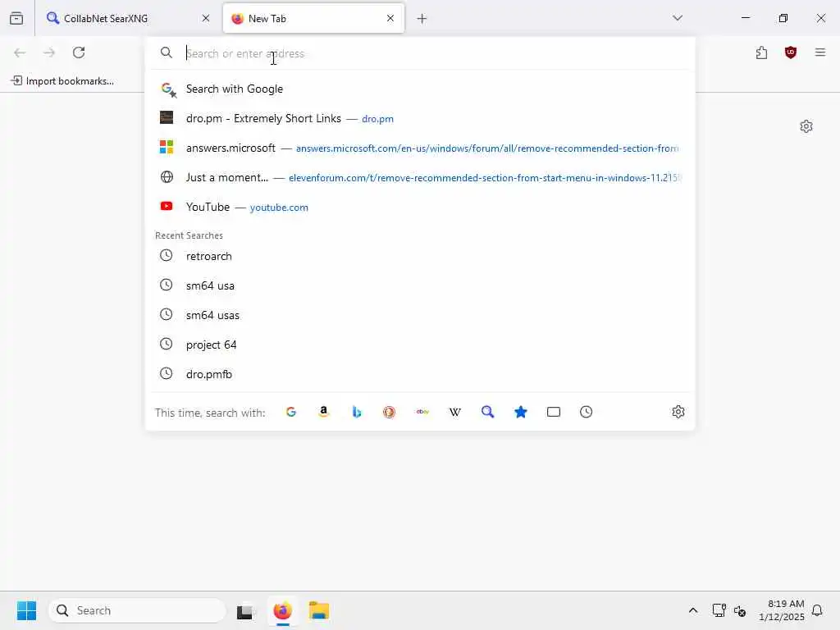The height and width of the screenshot is (630, 840).
Task: Search this time with Wikipedia icon
Action: click(x=454, y=412)
